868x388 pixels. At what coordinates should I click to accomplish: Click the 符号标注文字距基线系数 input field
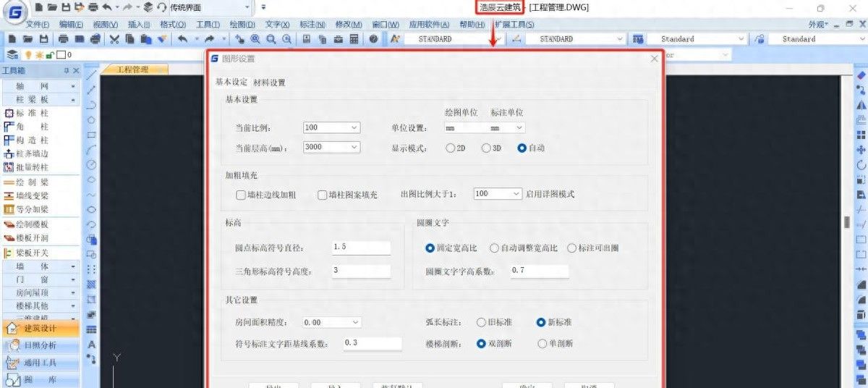(372, 343)
